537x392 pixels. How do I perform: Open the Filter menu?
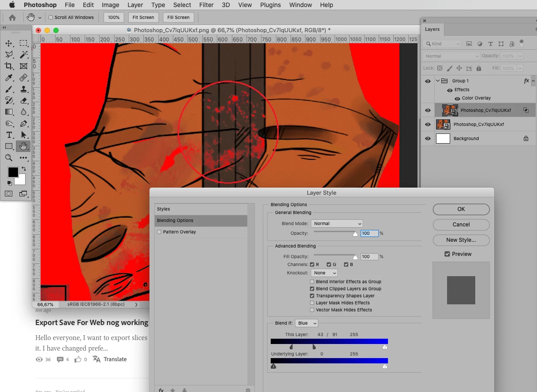tap(206, 5)
